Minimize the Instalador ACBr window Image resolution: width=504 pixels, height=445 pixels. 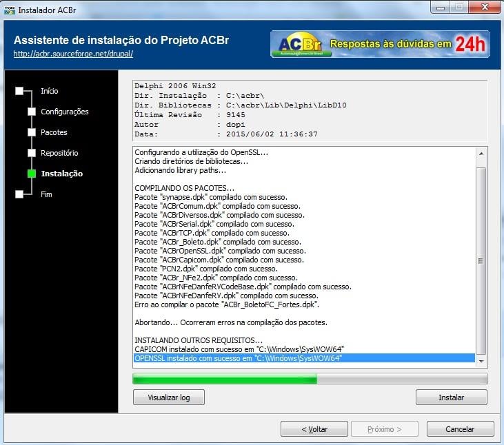tap(441, 8)
